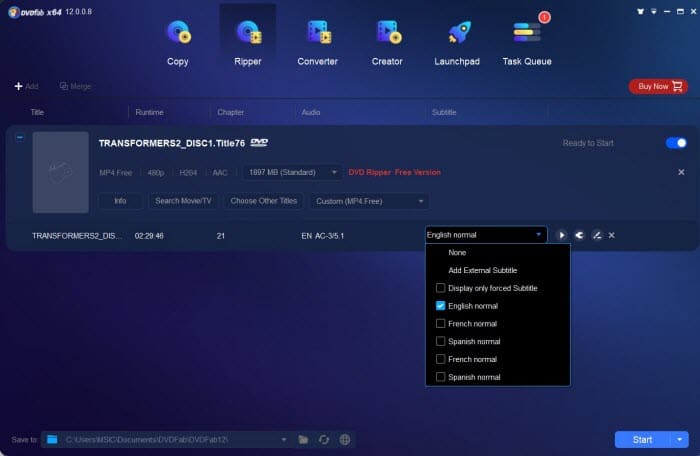Open the 1897 MB (Standard) size dropdown

click(292, 172)
